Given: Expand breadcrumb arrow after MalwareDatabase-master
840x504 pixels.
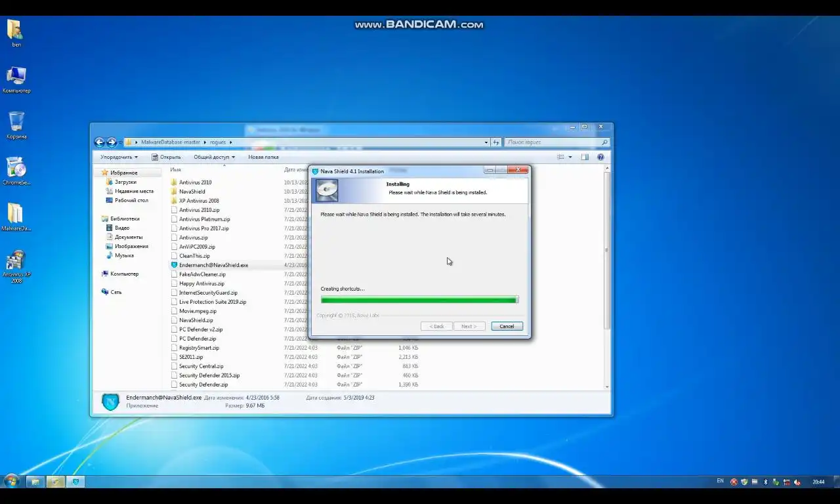Looking at the screenshot, I should [x=205, y=142].
